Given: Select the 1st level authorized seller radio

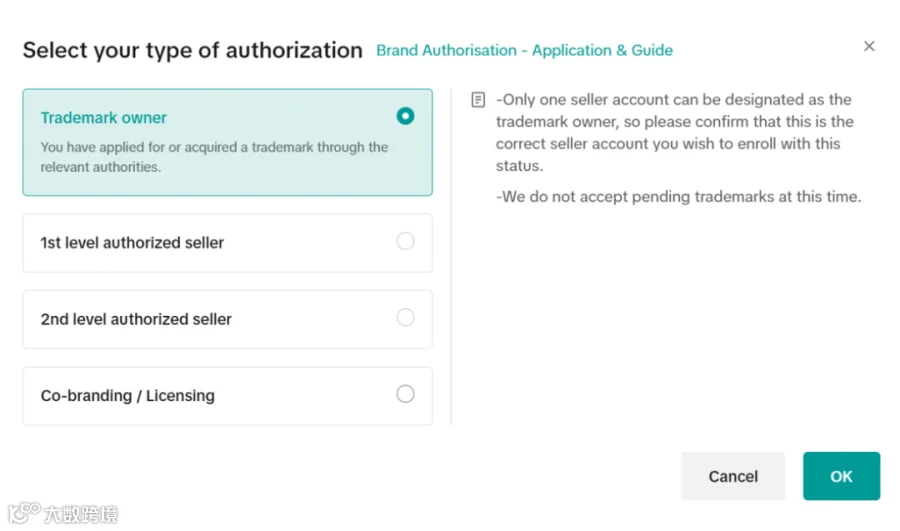Looking at the screenshot, I should [x=405, y=241].
